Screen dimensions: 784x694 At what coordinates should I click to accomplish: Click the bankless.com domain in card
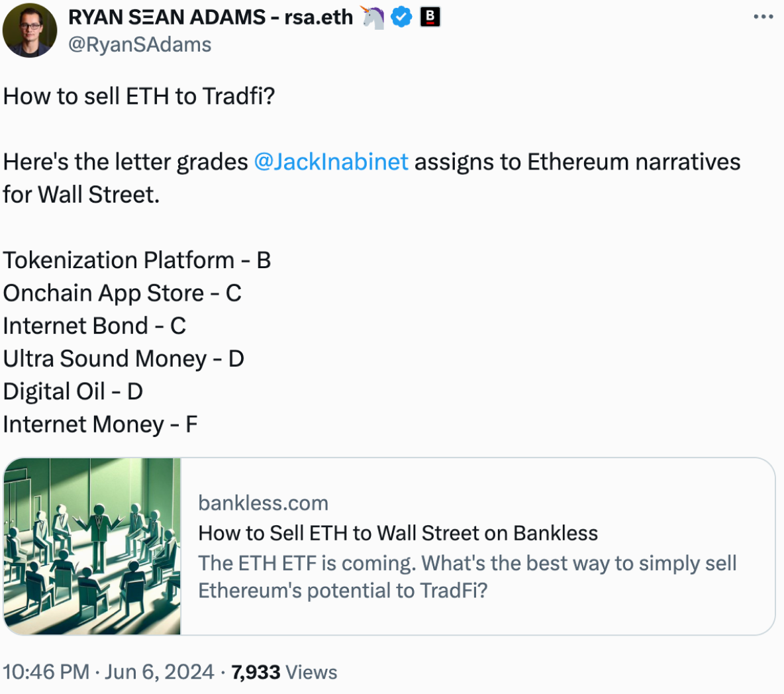pyautogui.click(x=263, y=503)
